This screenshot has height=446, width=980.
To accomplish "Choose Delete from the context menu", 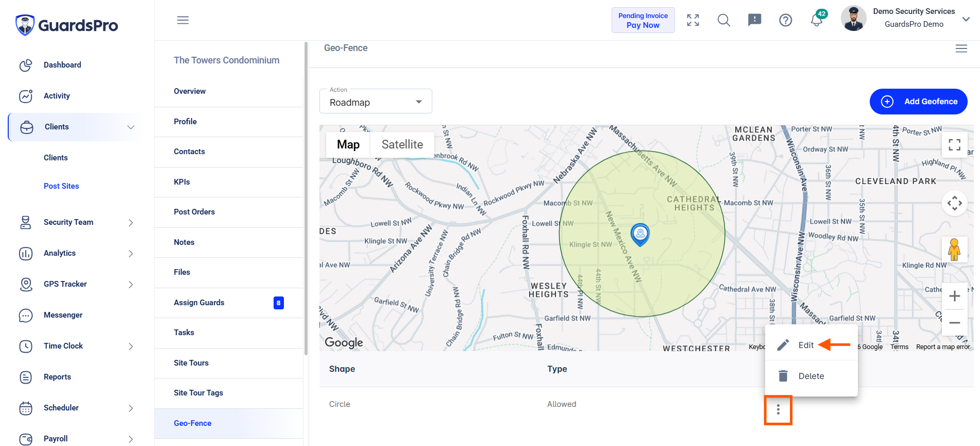I will click(811, 376).
